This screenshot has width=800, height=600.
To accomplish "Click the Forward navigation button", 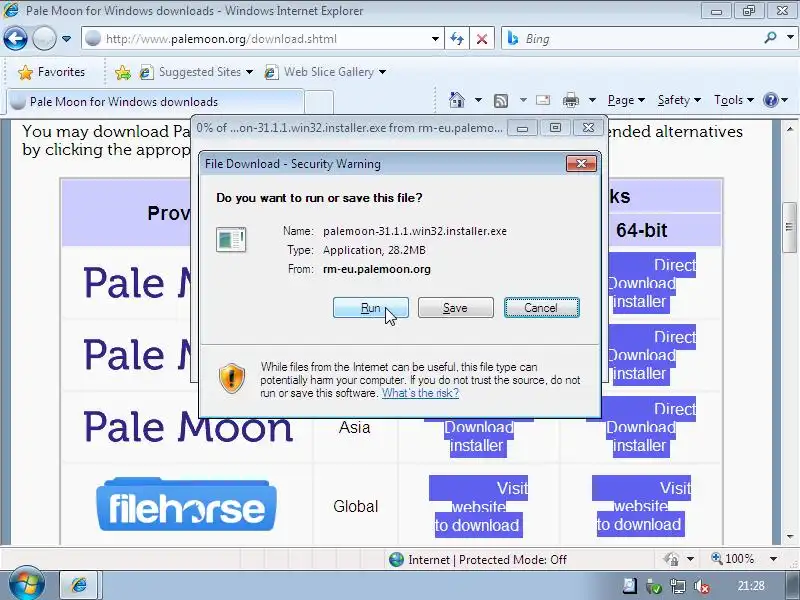I will 44,39.
